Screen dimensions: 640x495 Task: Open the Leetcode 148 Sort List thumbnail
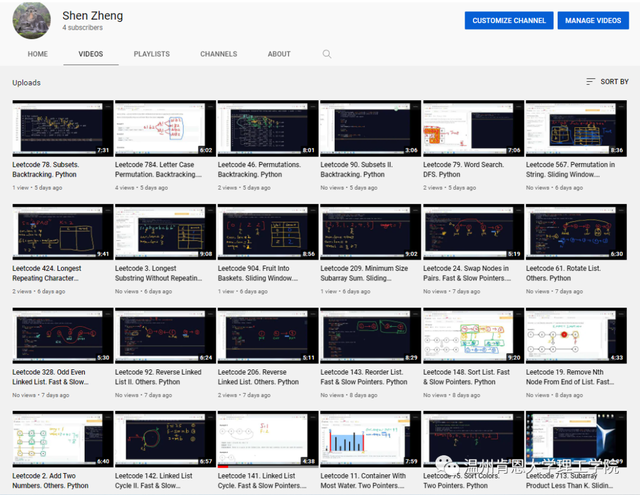[473, 335]
